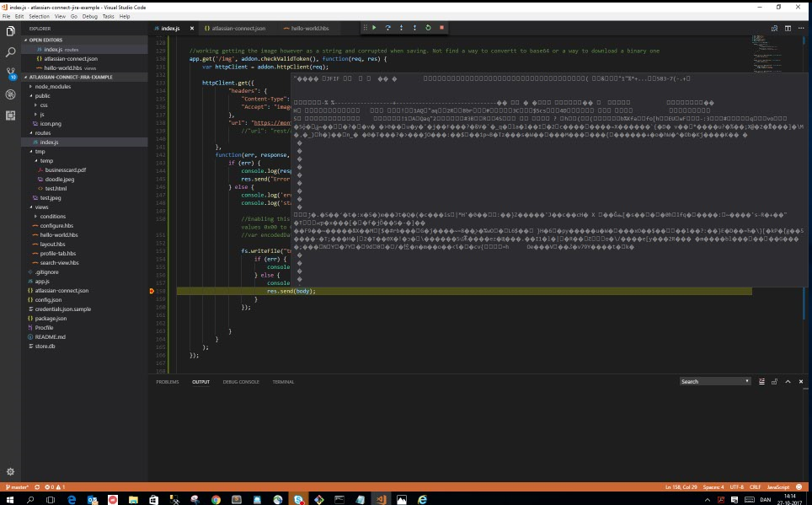Open the output channel dropdown

click(715, 382)
